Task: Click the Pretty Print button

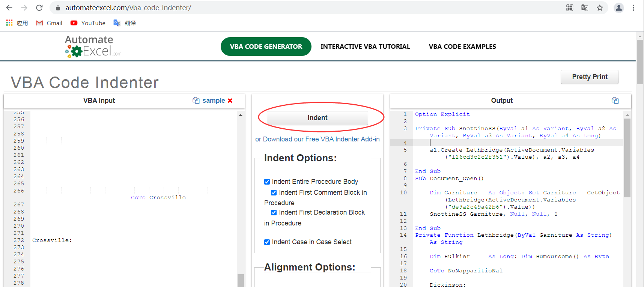Action: click(590, 77)
